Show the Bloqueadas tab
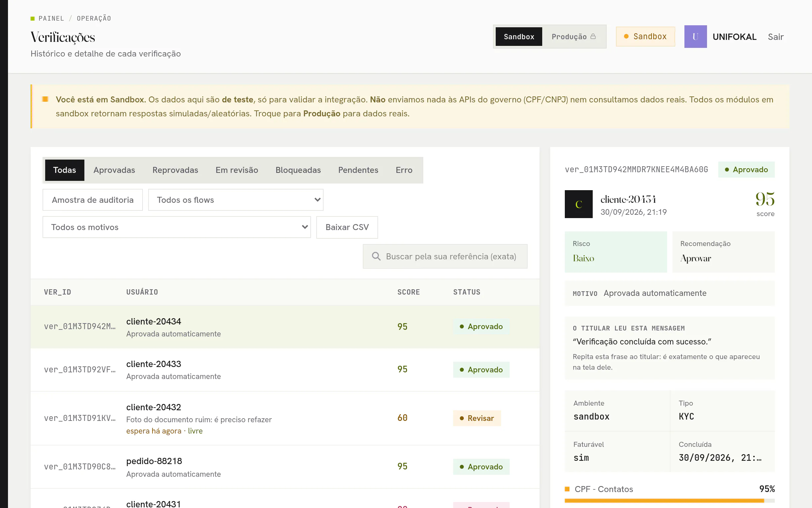Image resolution: width=812 pixels, height=508 pixels. [x=298, y=170]
